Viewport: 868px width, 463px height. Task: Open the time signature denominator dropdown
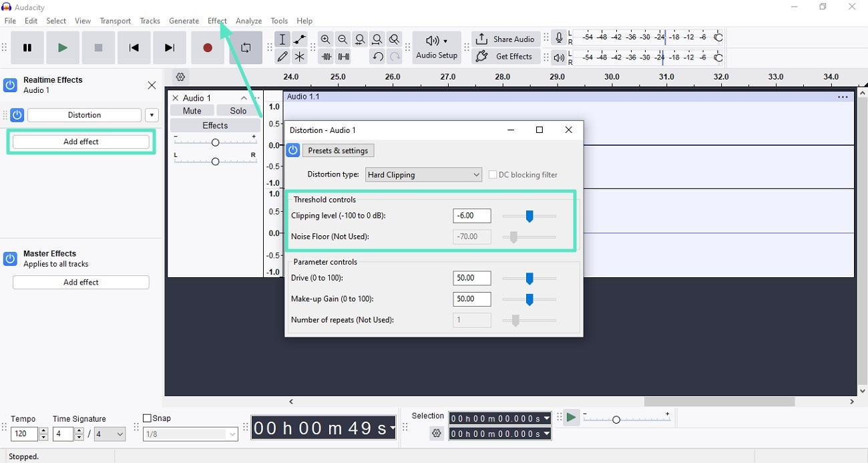(110, 434)
